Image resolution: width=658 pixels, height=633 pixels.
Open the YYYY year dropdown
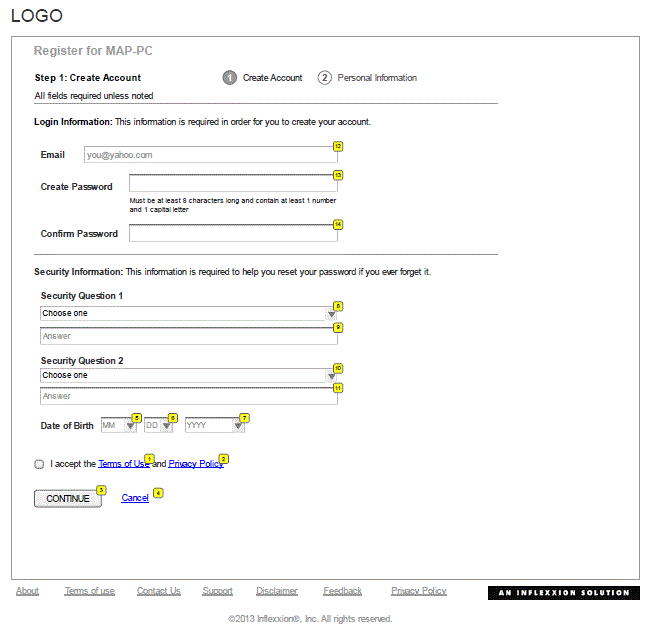coord(215,425)
